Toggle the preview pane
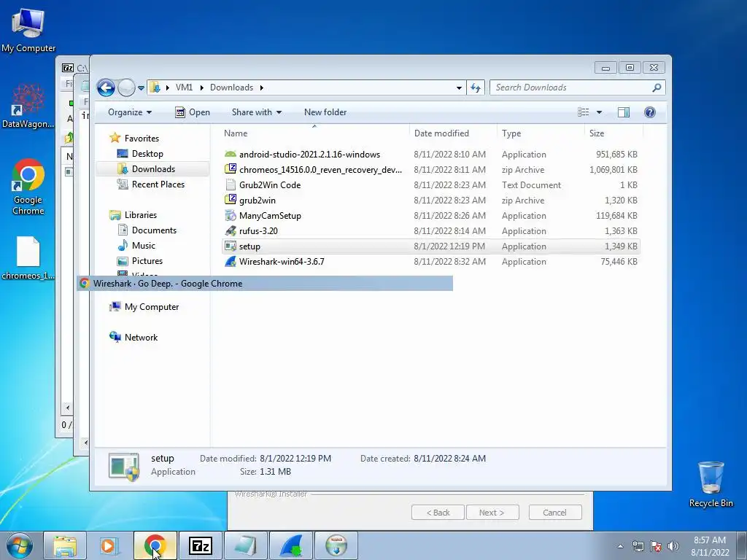Screen dimensions: 747x560 (624, 112)
